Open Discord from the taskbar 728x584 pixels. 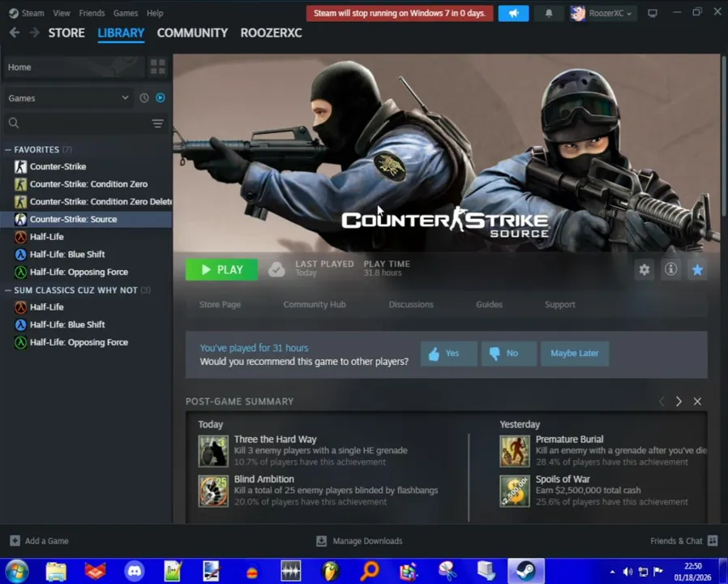coord(135,571)
